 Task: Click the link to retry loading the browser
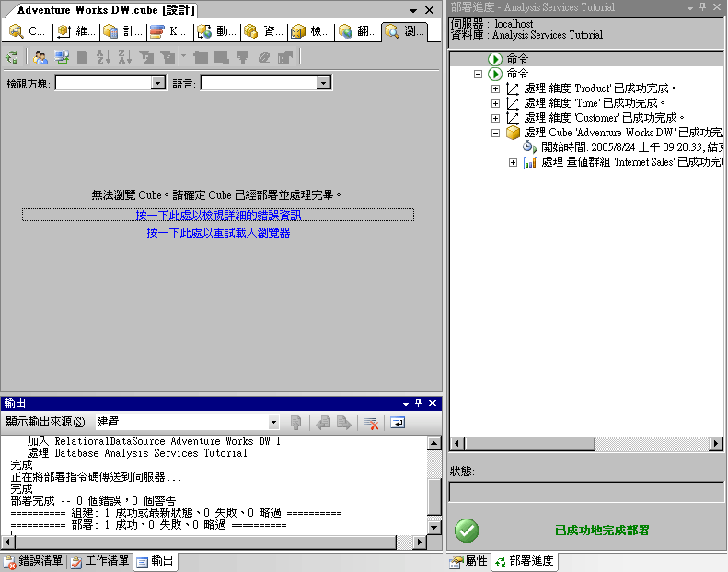point(218,233)
